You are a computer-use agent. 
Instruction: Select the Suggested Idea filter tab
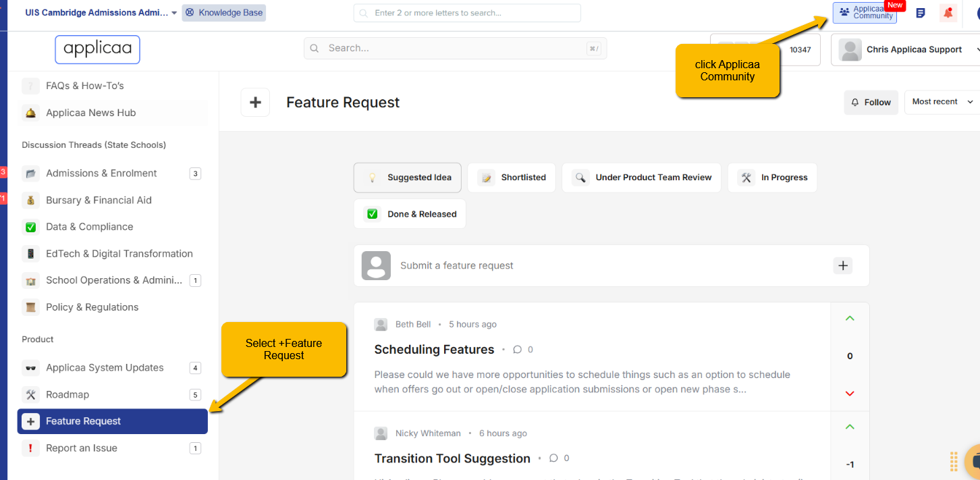pos(408,178)
